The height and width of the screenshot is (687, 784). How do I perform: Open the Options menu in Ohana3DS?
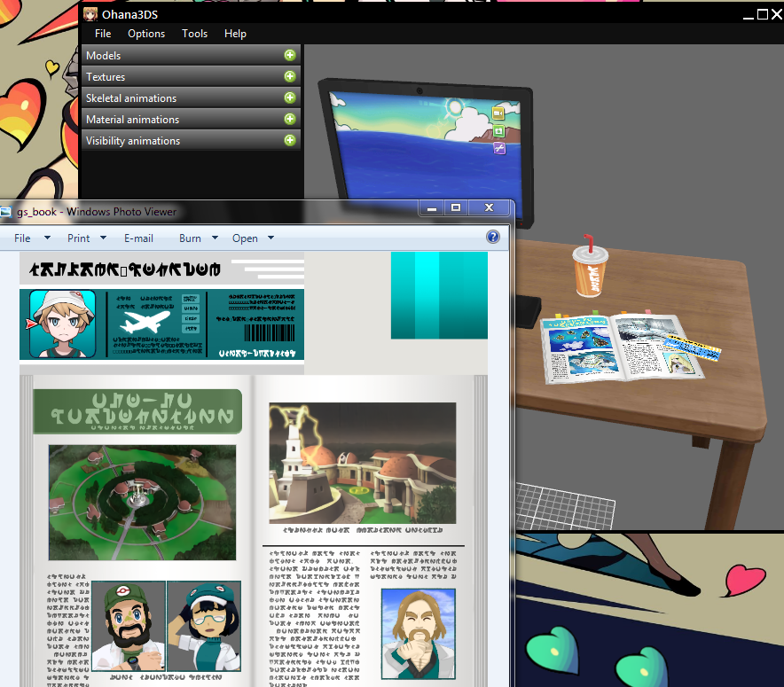tap(146, 34)
